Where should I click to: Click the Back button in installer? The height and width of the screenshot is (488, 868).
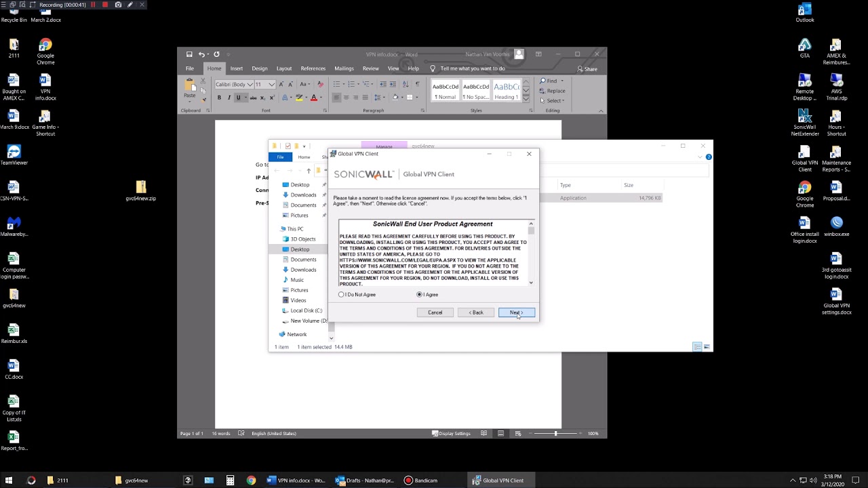click(476, 312)
